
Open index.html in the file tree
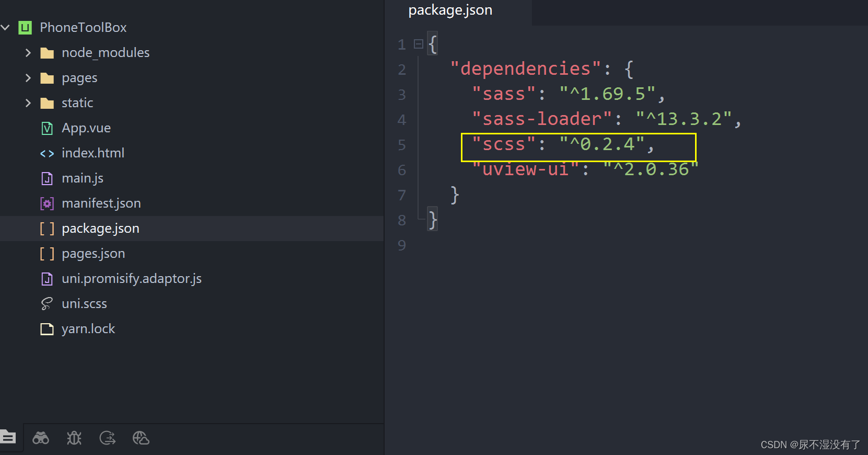tap(93, 153)
